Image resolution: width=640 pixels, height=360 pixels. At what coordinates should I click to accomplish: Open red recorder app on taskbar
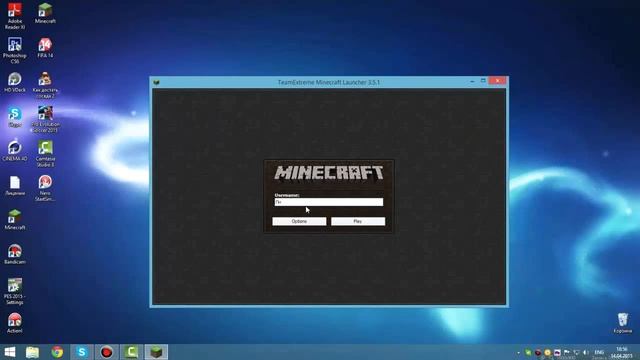(107, 352)
